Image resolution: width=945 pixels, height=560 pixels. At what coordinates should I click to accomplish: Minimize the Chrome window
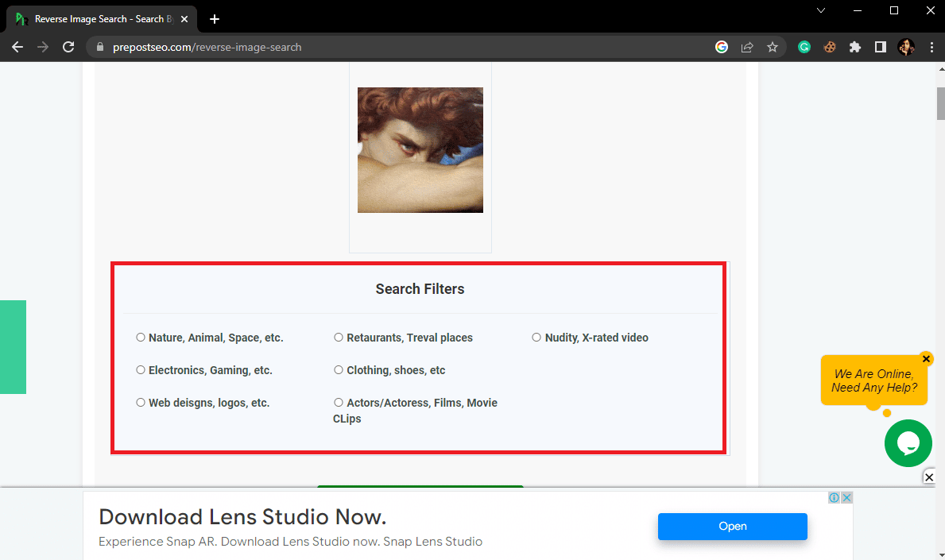tap(858, 10)
